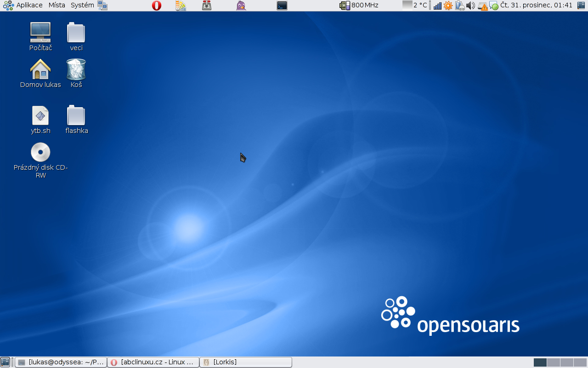Image resolution: width=588 pixels, height=368 pixels.
Task: Open the volume speaker control
Action: coord(470,6)
